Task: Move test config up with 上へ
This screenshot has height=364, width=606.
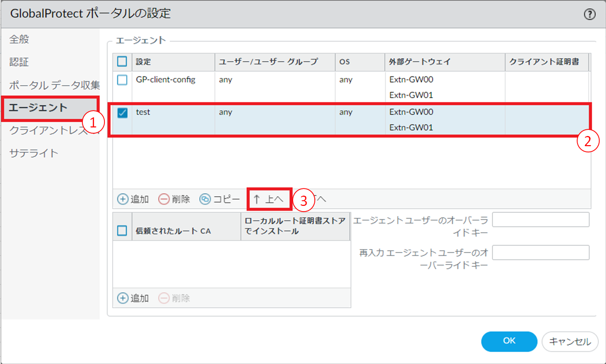Action: click(x=269, y=199)
